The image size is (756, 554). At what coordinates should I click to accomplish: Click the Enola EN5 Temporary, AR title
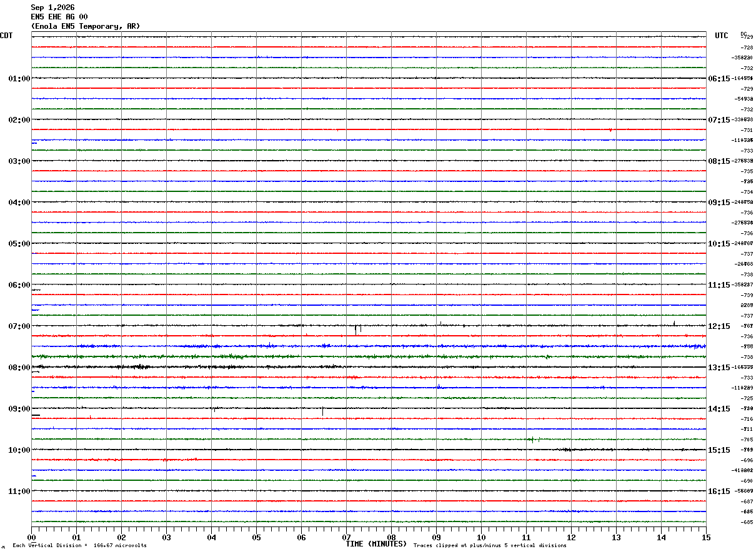coord(86,26)
